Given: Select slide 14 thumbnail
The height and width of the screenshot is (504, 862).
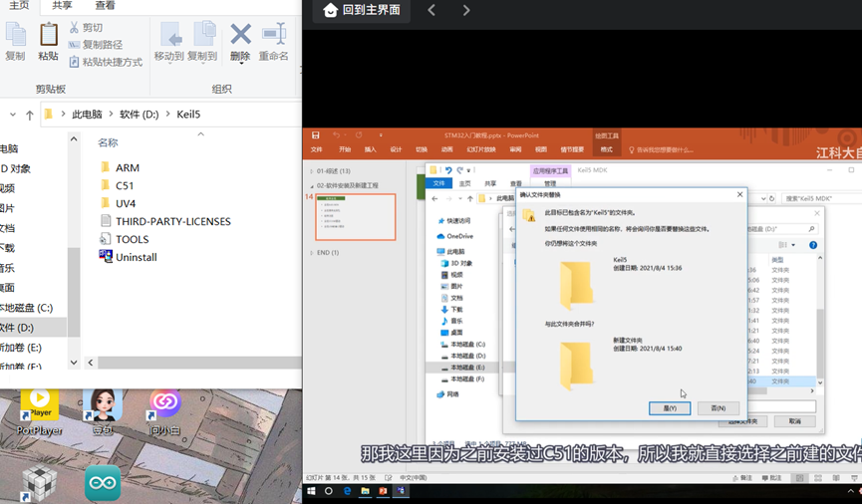Looking at the screenshot, I should click(x=355, y=216).
